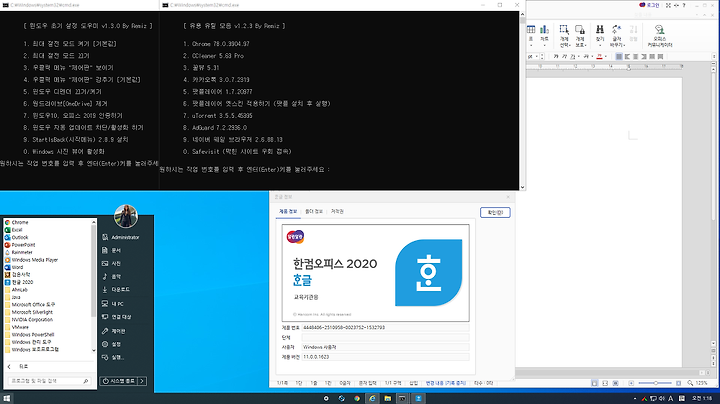The width and height of the screenshot is (720, 404).
Task: Toggle bold formatting in Hangul toolbar
Action: (x=556, y=56)
